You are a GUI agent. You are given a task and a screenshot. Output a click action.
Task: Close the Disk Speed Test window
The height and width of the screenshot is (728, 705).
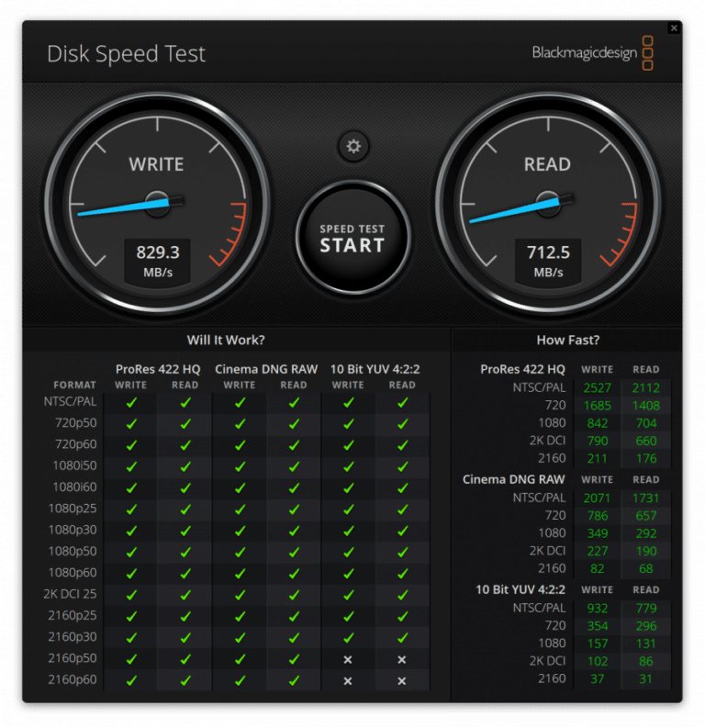[x=674, y=28]
